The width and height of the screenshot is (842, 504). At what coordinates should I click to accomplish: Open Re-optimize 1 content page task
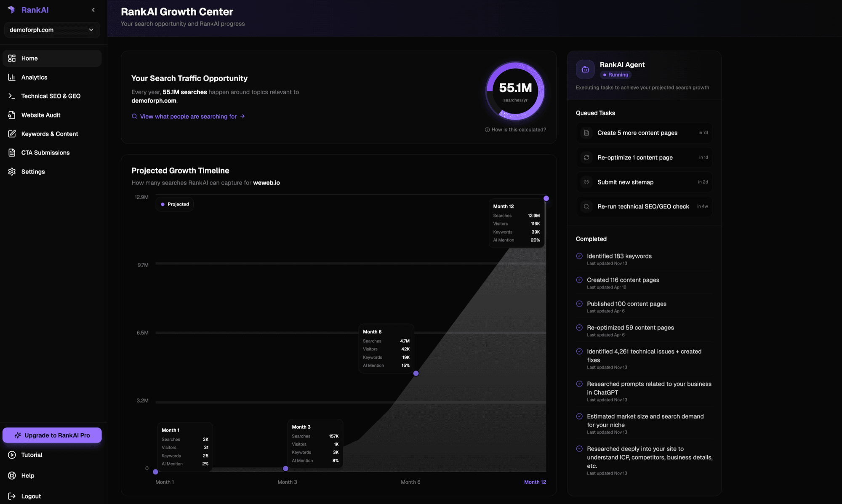point(644,157)
